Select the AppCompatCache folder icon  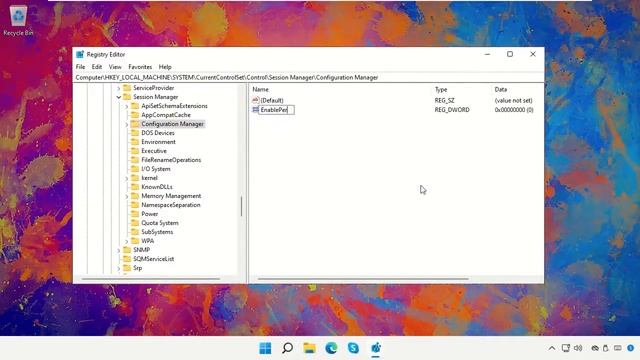135,115
